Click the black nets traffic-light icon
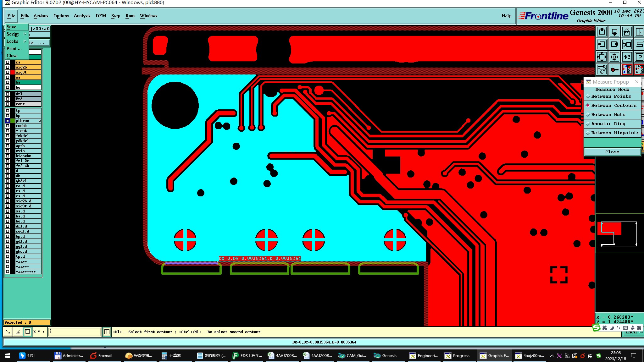This screenshot has width=644, height=362. (639, 69)
